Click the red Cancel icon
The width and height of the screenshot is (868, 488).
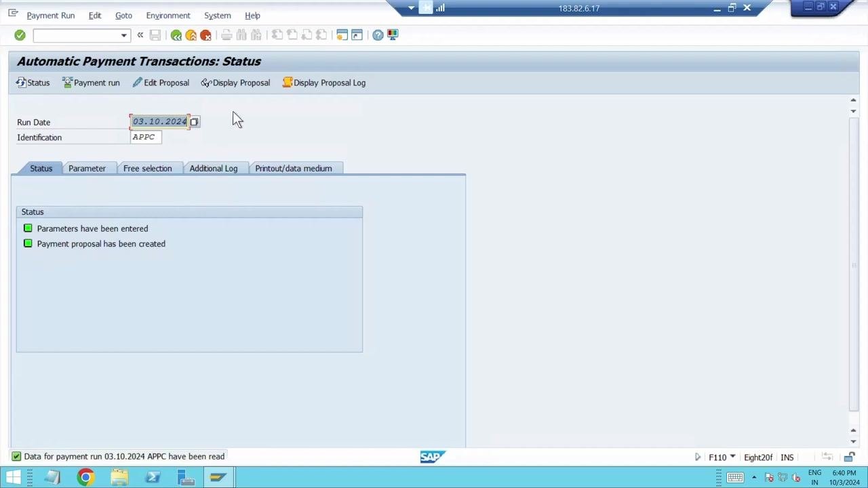(x=206, y=35)
